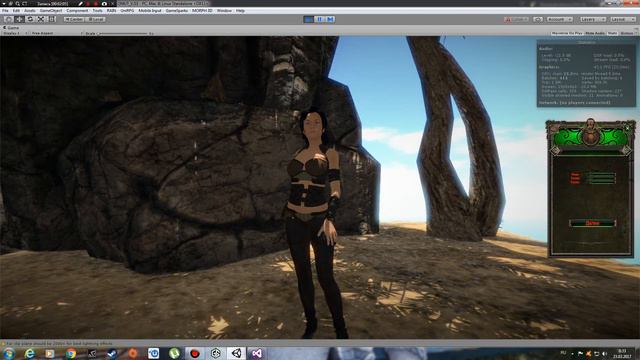Open uTorrent from taskbar

coord(174,353)
